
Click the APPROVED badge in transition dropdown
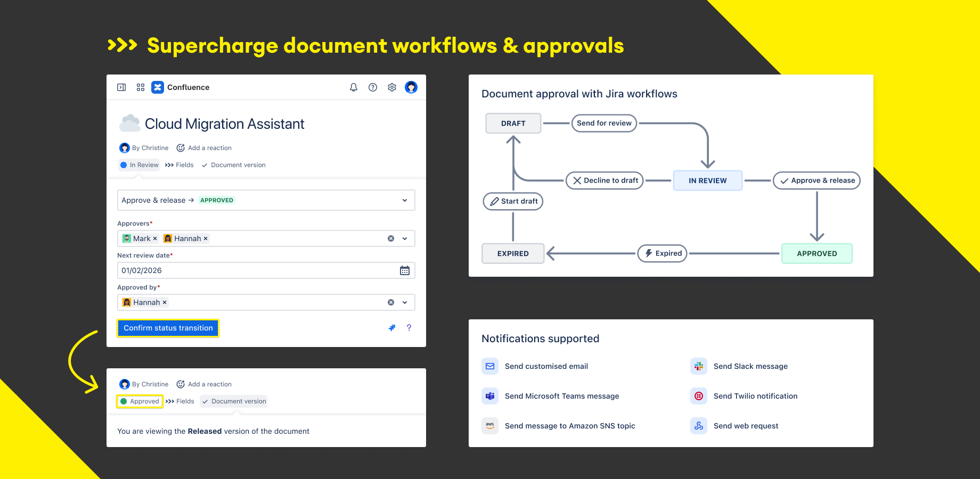[217, 200]
